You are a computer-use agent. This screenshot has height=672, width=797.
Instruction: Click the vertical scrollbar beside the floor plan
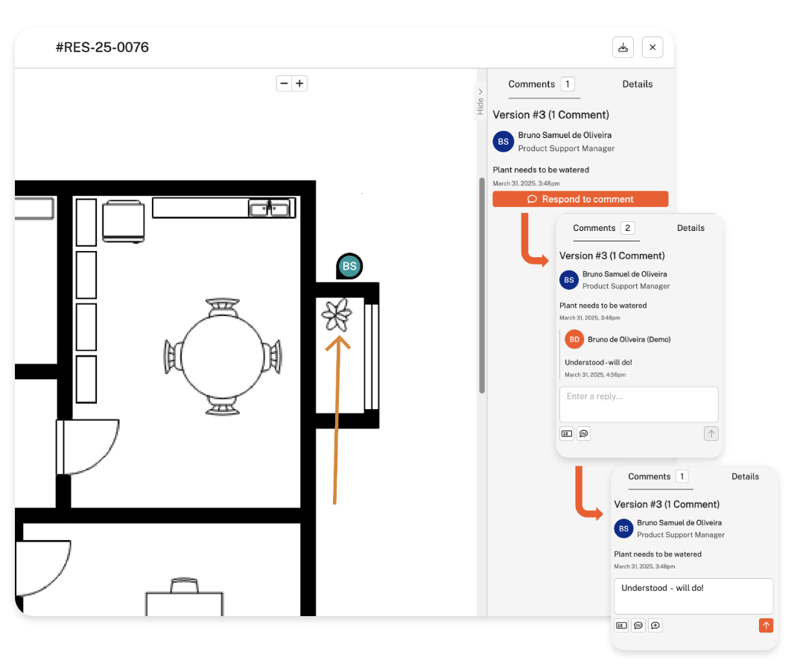(482, 283)
